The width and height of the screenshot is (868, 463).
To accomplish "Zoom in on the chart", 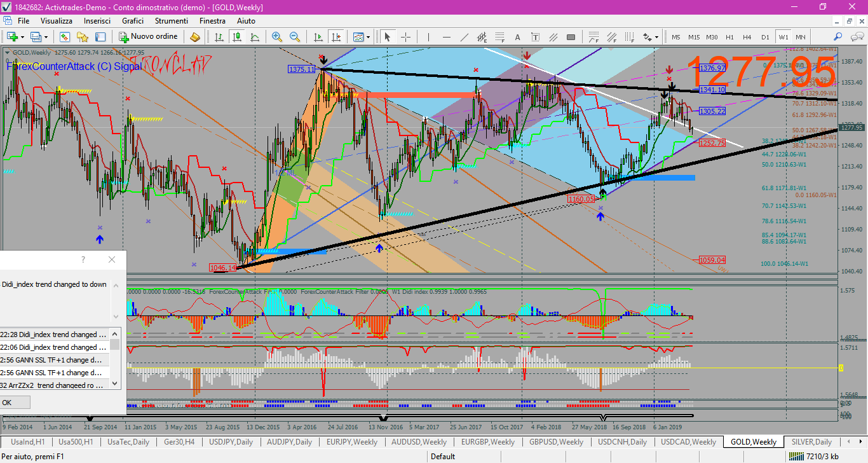I will click(x=276, y=36).
